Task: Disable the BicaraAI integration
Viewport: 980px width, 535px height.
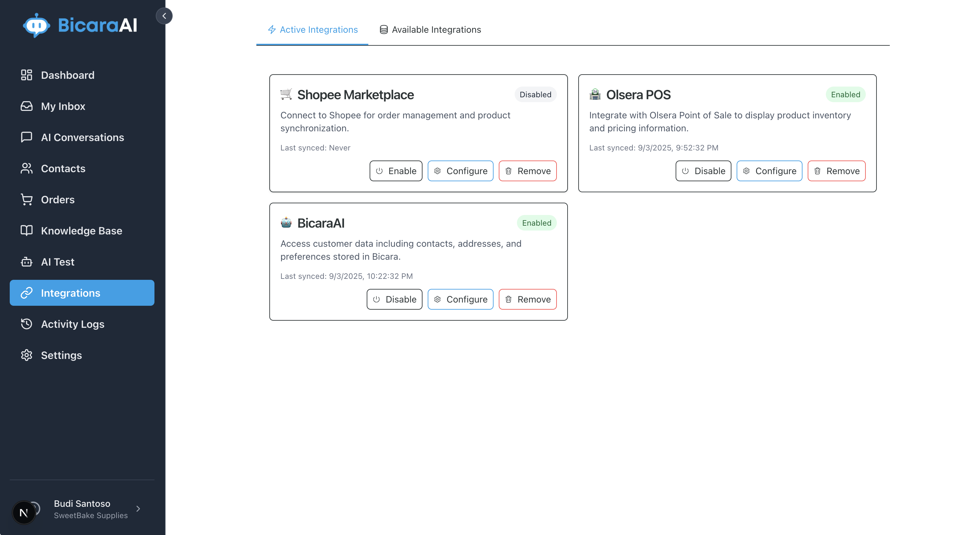Action: point(394,299)
